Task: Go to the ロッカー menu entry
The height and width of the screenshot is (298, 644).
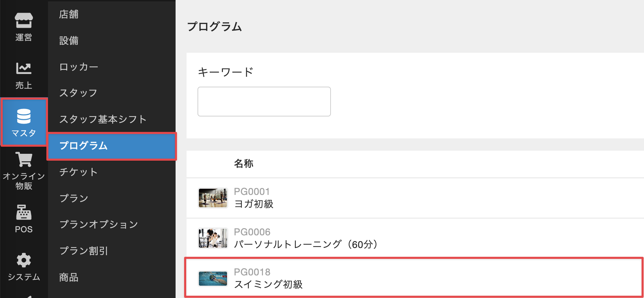Action: click(79, 67)
